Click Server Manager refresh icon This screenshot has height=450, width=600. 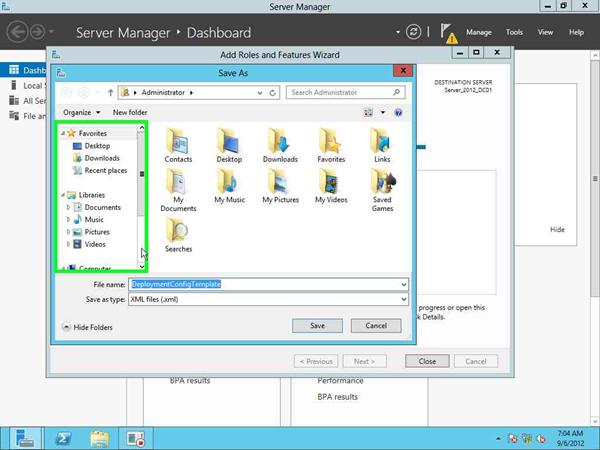pos(413,32)
